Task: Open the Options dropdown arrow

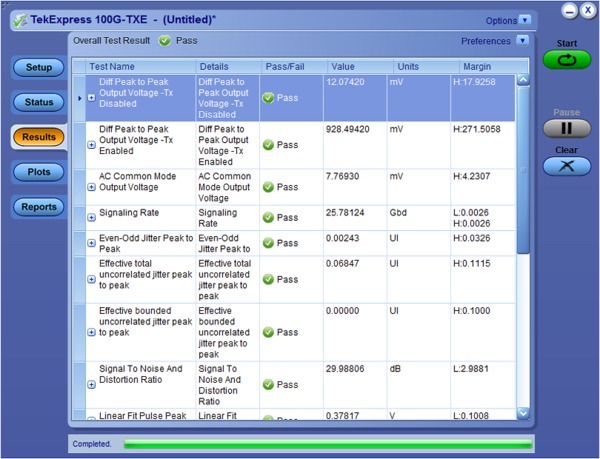Action: pos(526,20)
